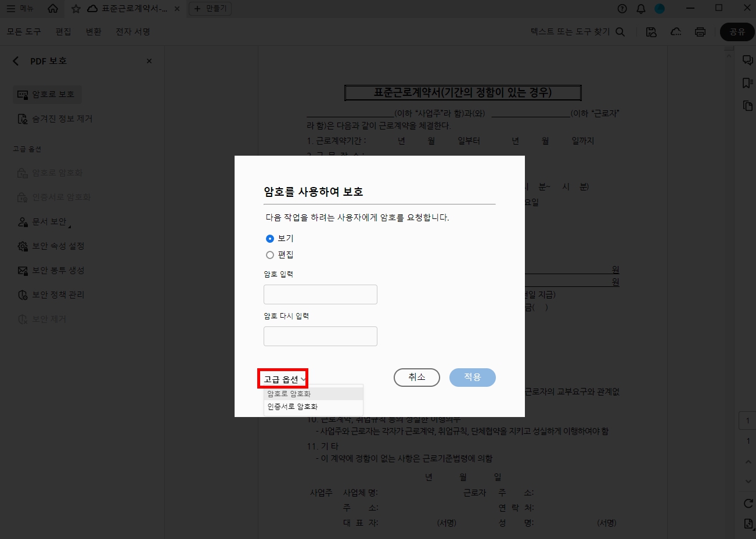This screenshot has height=539, width=756.
Task: Open the 모든 도구 menu
Action: [x=24, y=32]
